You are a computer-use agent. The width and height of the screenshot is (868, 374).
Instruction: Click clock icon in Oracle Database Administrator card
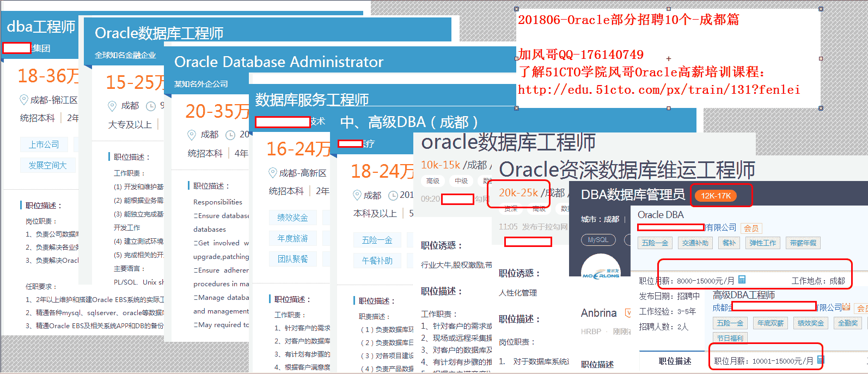(x=230, y=135)
